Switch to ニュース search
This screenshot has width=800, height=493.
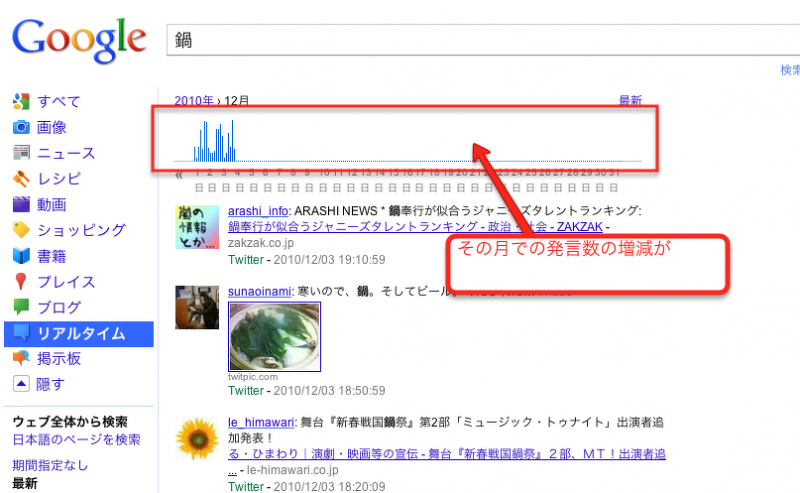pyautogui.click(x=66, y=153)
